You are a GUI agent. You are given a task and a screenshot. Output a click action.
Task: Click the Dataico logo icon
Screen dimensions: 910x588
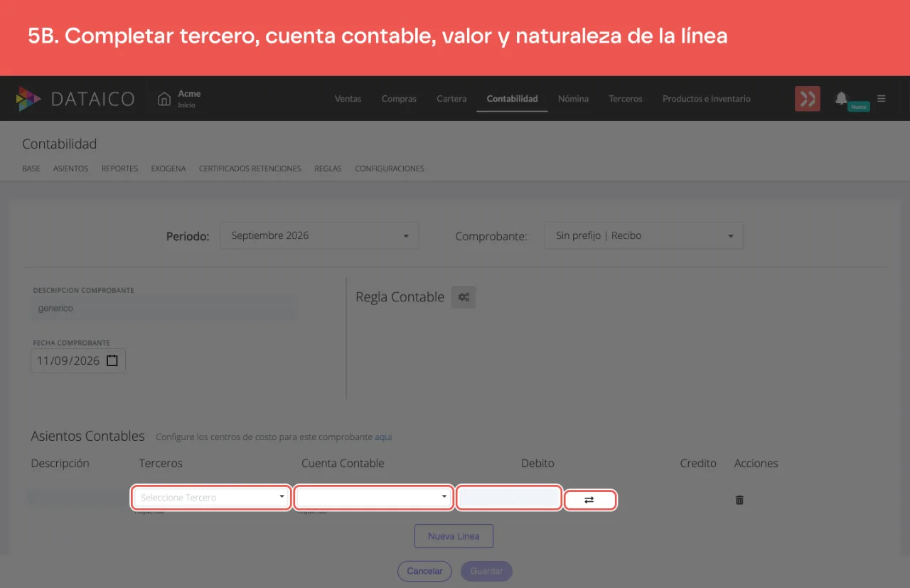29,99
